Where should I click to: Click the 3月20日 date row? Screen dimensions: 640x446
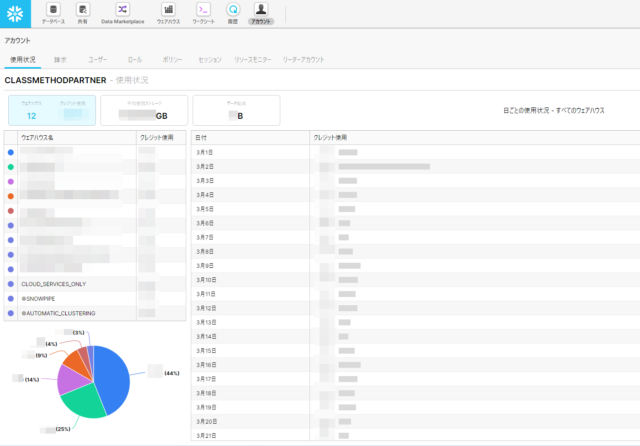[x=416, y=422]
